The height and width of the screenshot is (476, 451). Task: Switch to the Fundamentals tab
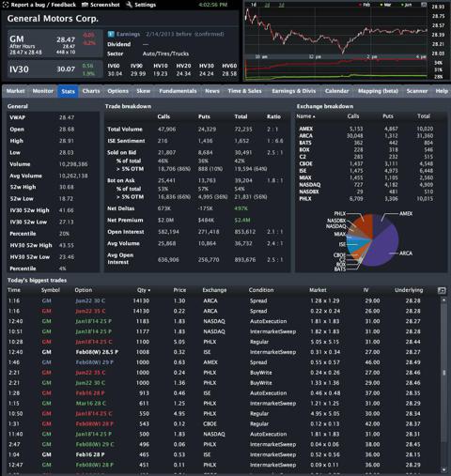[178, 91]
